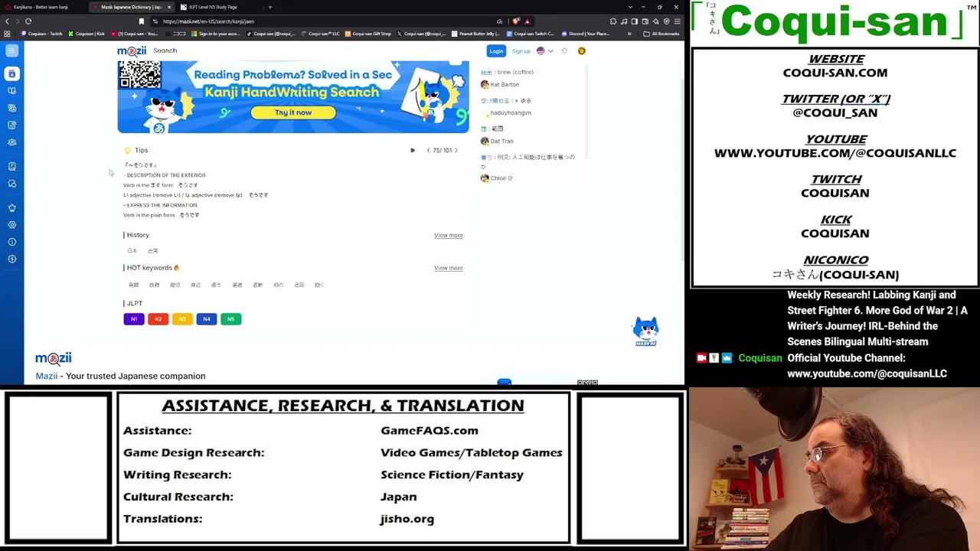This screenshot has height=551, width=980.
Task: Select the red N2 JLPT level
Action: click(158, 319)
